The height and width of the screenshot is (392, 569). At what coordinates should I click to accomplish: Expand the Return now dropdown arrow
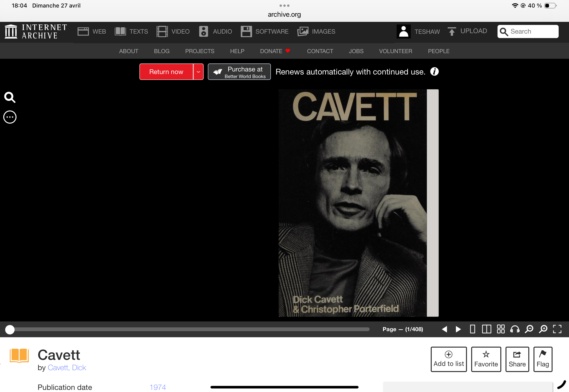(198, 72)
